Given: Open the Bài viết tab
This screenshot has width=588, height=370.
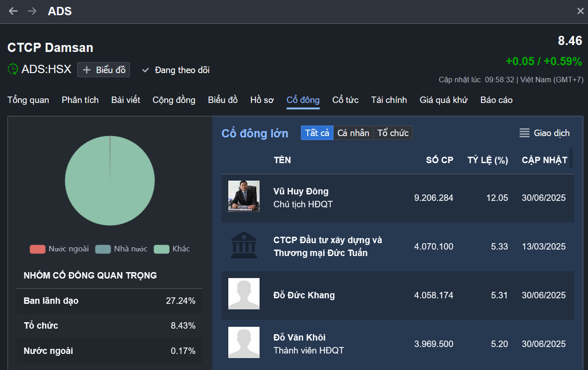Looking at the screenshot, I should [x=125, y=100].
